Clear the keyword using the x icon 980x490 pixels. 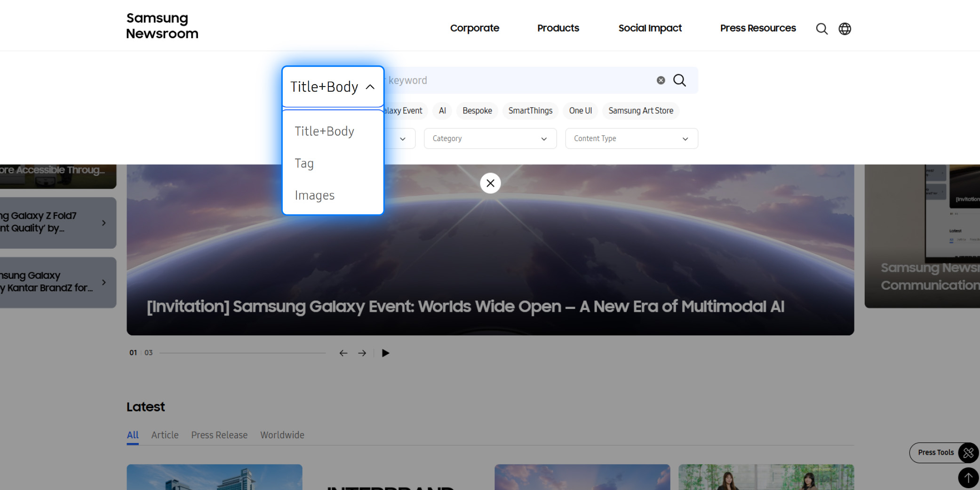coord(661,80)
